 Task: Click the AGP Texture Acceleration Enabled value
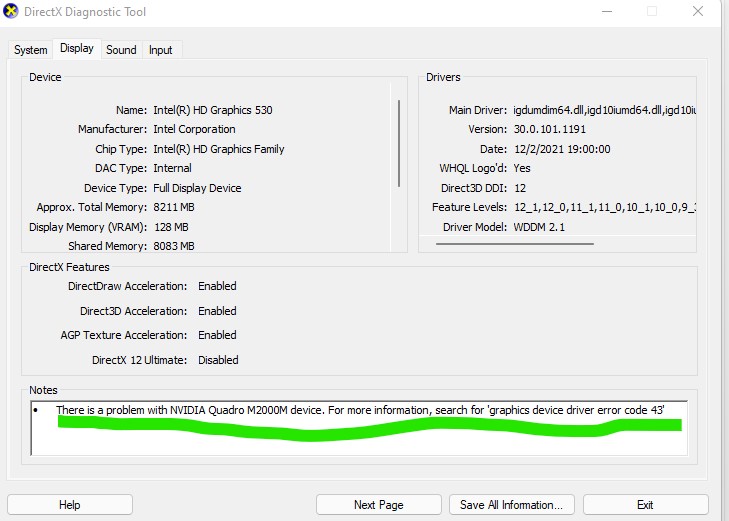[217, 335]
